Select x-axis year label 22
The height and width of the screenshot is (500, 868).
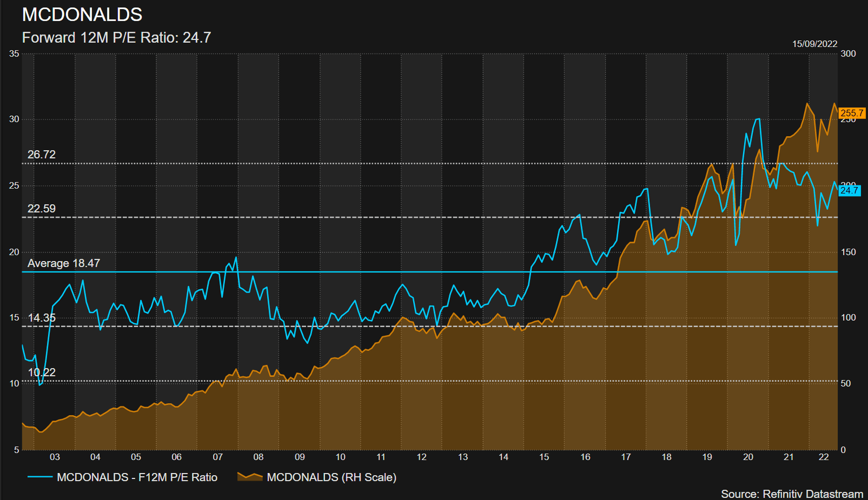[x=824, y=457]
